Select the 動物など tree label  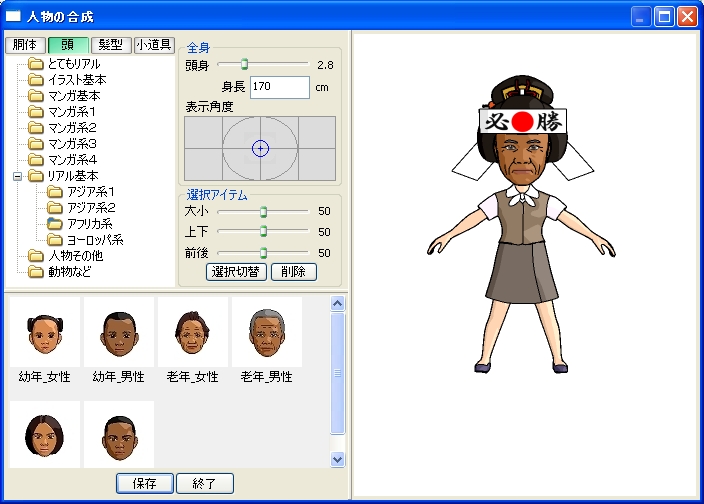tap(70, 272)
